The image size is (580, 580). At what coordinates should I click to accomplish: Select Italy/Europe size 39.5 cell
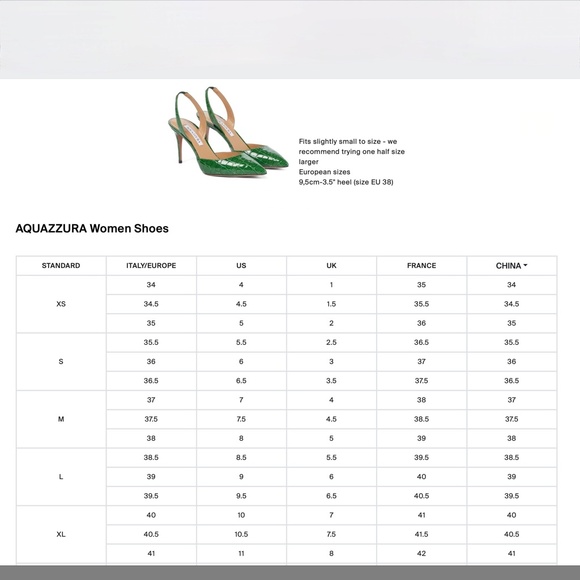pyautogui.click(x=151, y=496)
